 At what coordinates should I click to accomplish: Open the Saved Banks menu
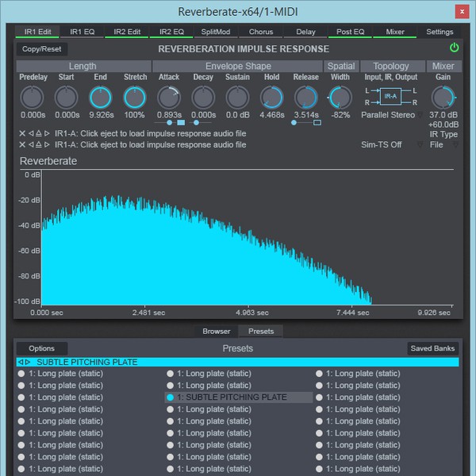click(x=432, y=348)
